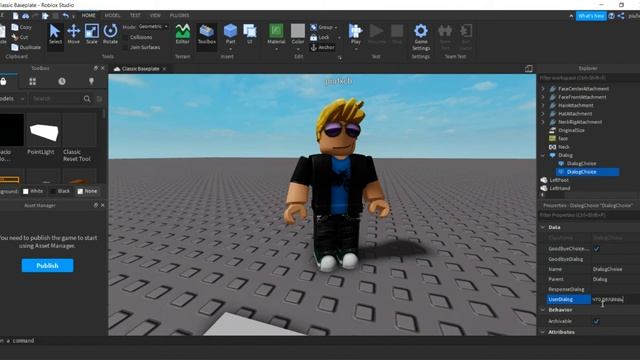This screenshot has height=360, width=640.
Task: Click the What's New button
Action: point(591,16)
